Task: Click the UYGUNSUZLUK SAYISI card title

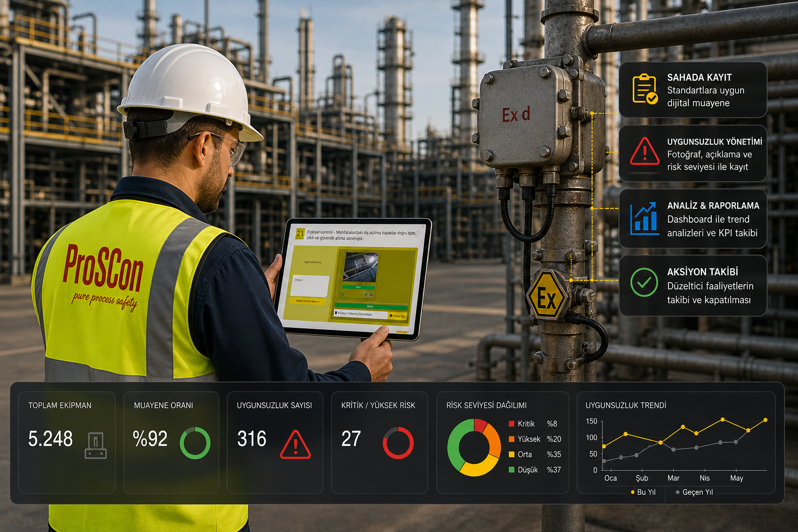Action: [274, 405]
